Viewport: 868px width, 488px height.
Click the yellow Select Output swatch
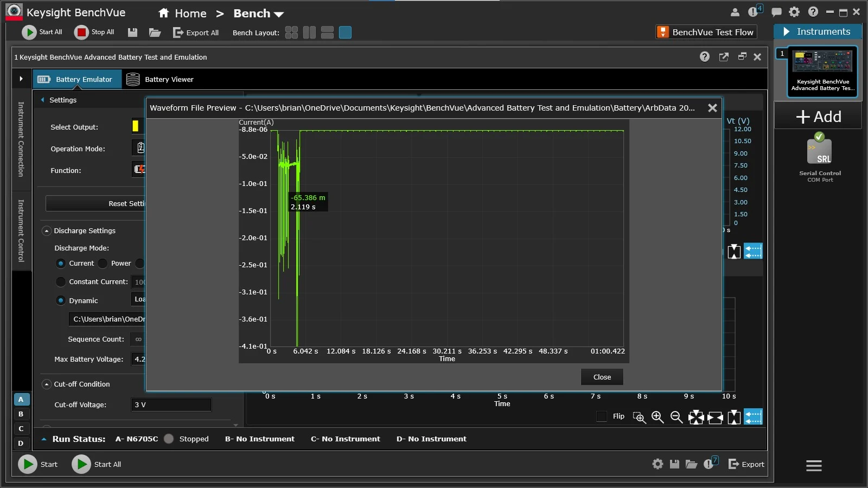pos(136,126)
